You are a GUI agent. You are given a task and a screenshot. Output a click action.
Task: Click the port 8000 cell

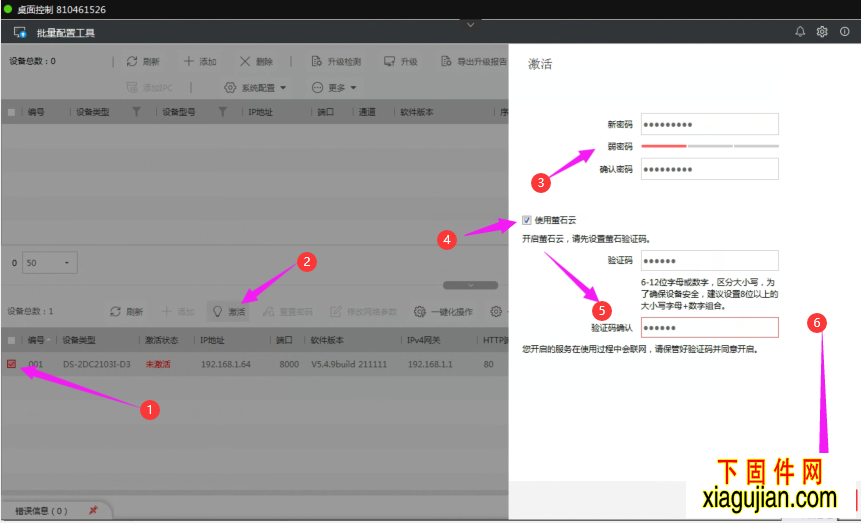tap(289, 364)
